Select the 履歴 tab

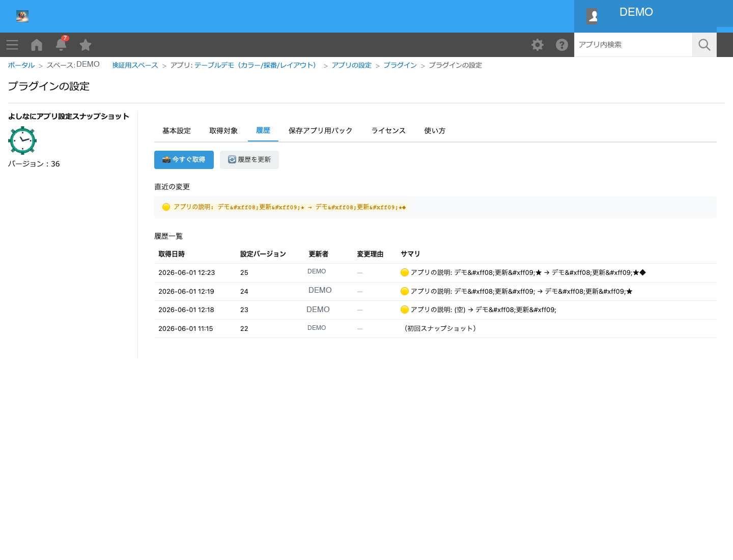pos(263,131)
